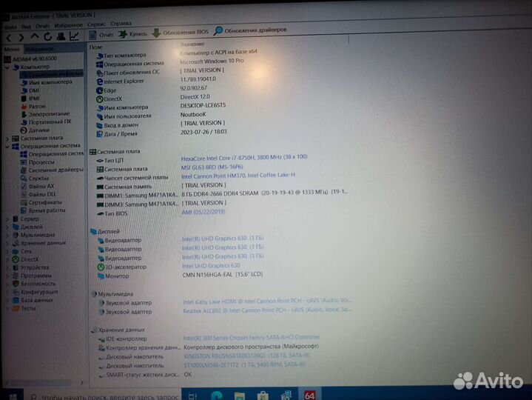This screenshot has height=400, width=532.
Task: Click the Отчёт report button
Action: point(101,34)
